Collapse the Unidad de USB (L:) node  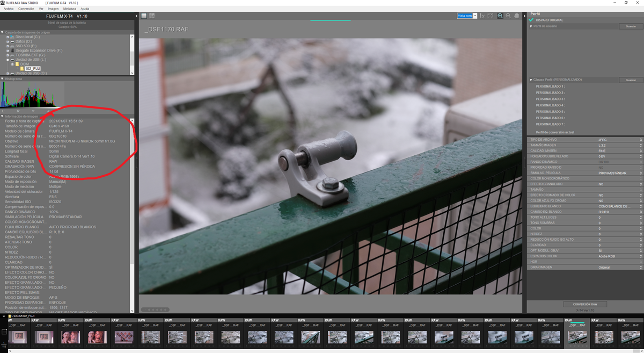[x=8, y=60]
